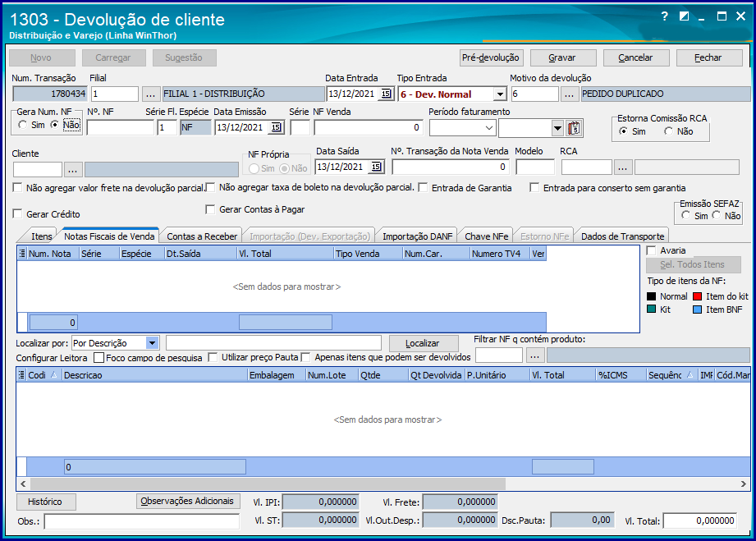Click the help question mark icon
Screen dimensions: 756x541
click(664, 16)
